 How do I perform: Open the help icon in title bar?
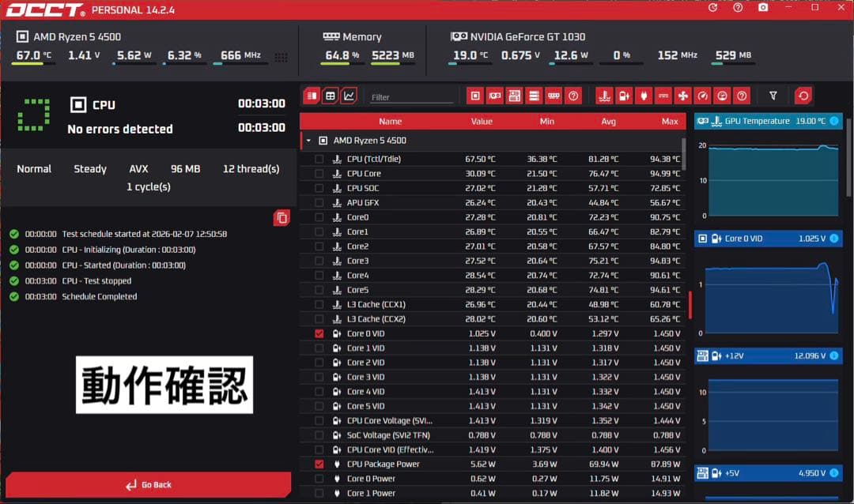pos(738,8)
